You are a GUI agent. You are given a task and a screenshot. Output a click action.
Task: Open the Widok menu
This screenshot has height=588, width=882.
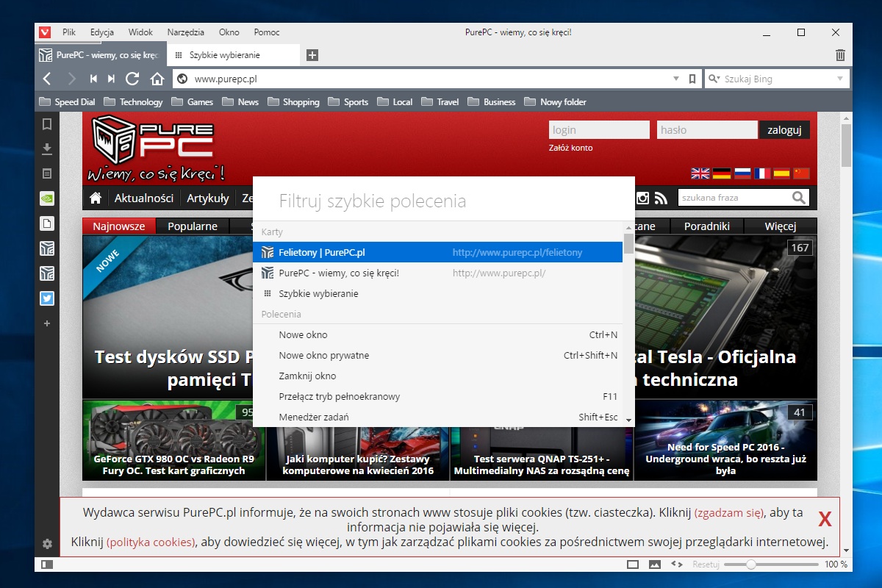coord(140,32)
